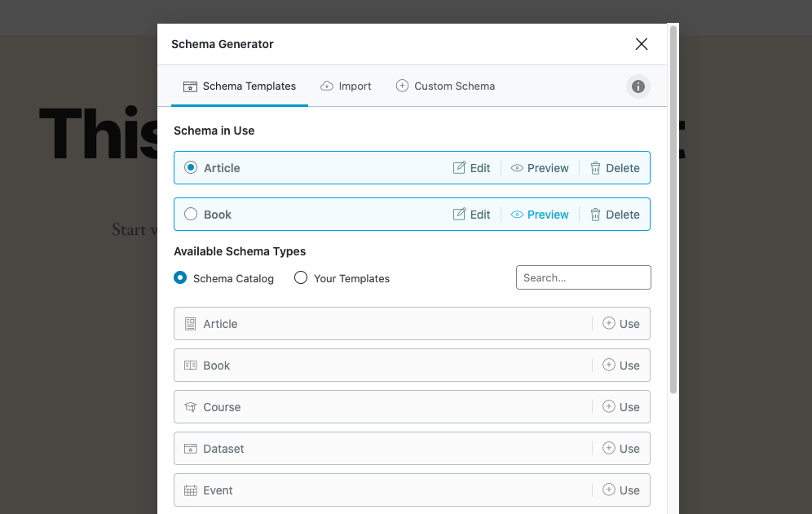Viewport: 812px width, 514px height.
Task: Preview the Article schema in use
Action: pyautogui.click(x=540, y=168)
